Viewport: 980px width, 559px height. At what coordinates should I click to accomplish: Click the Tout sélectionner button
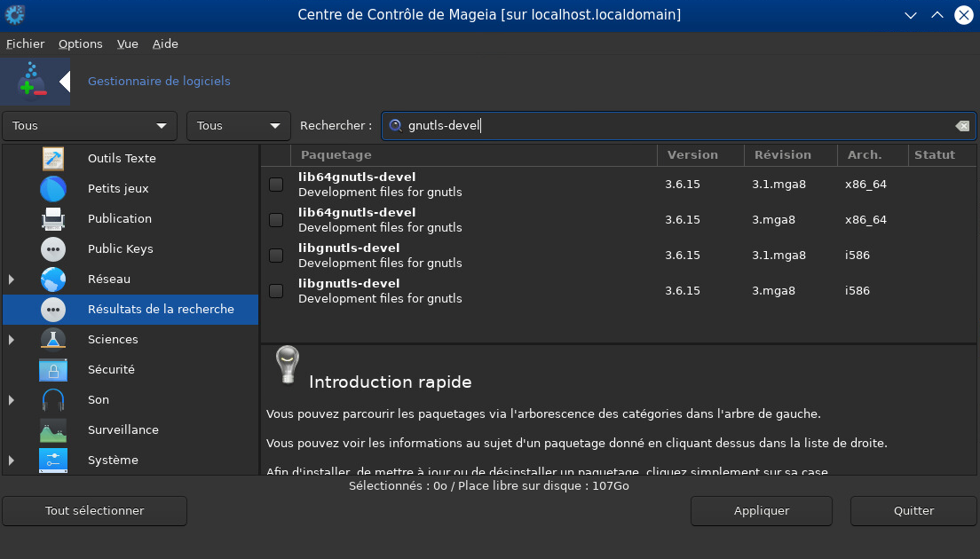coord(94,511)
